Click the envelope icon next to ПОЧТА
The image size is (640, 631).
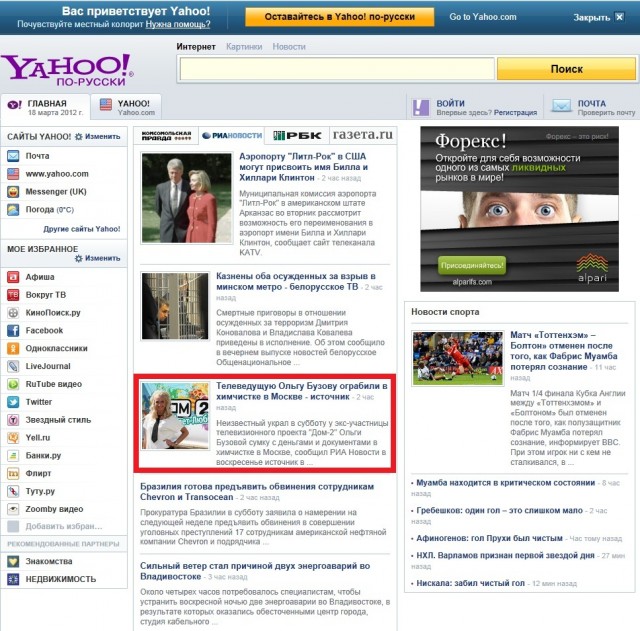[x=561, y=106]
